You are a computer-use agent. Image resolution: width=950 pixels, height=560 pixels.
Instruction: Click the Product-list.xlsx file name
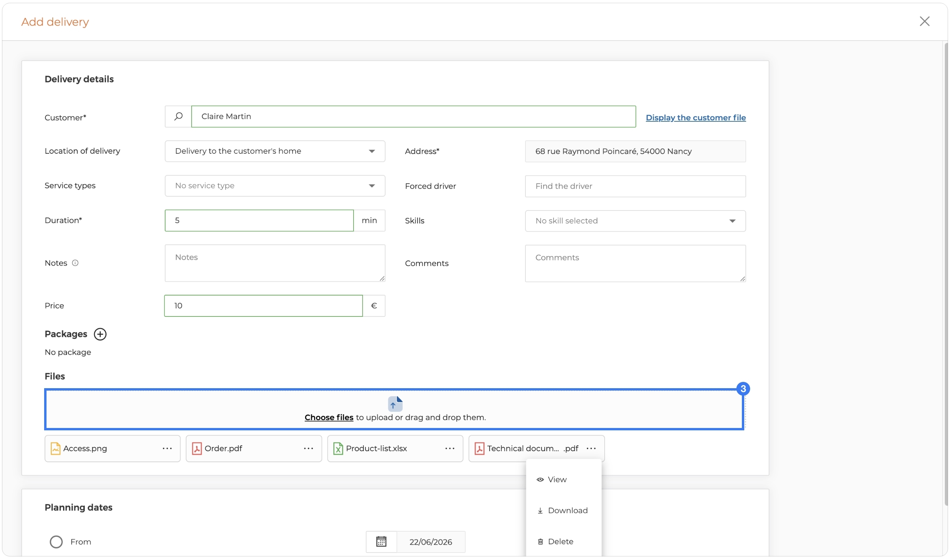376,448
